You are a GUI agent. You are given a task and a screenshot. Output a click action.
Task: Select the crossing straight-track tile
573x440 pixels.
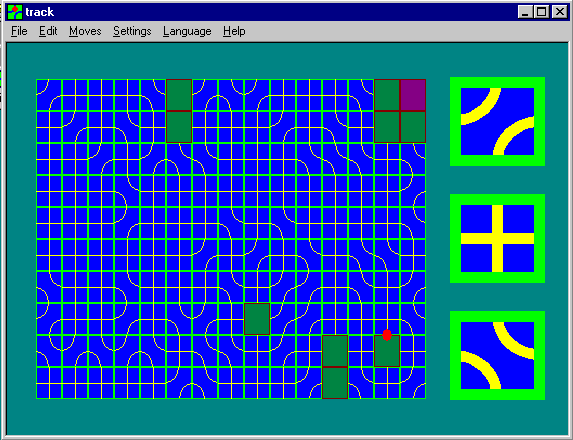pos(497,238)
